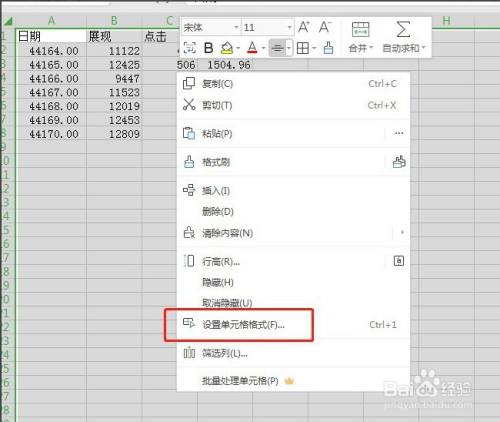
Task: Select cell with value 44166.00
Action: [x=51, y=79]
